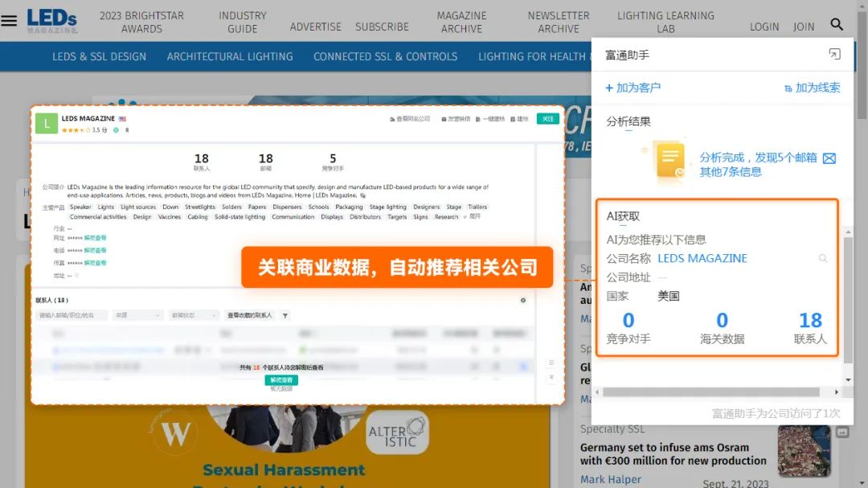868x488 pixels.
Task: Open Lighting Learning Lab
Action: pos(666,23)
